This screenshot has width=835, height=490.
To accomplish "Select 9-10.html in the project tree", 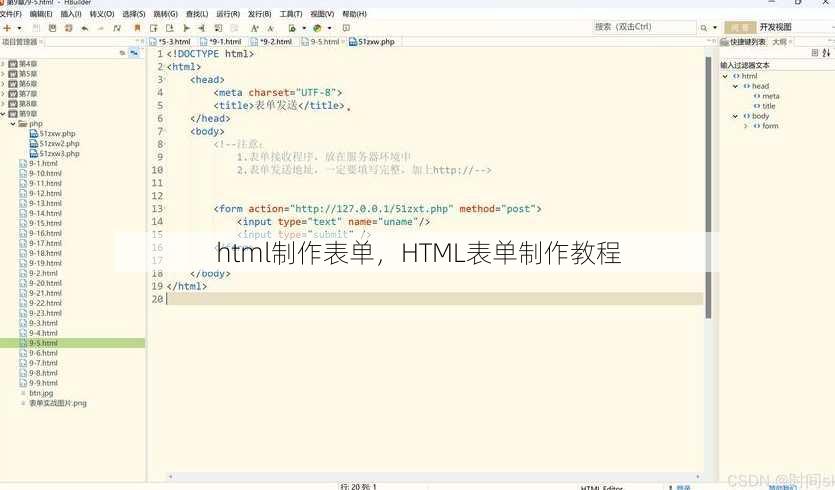I will 40,174.
